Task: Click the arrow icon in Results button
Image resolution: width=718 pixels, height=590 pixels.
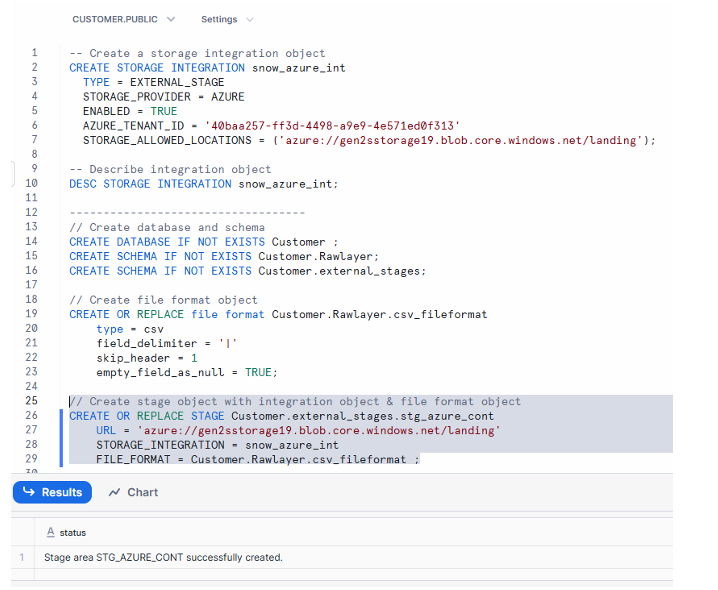Action: tap(28, 492)
